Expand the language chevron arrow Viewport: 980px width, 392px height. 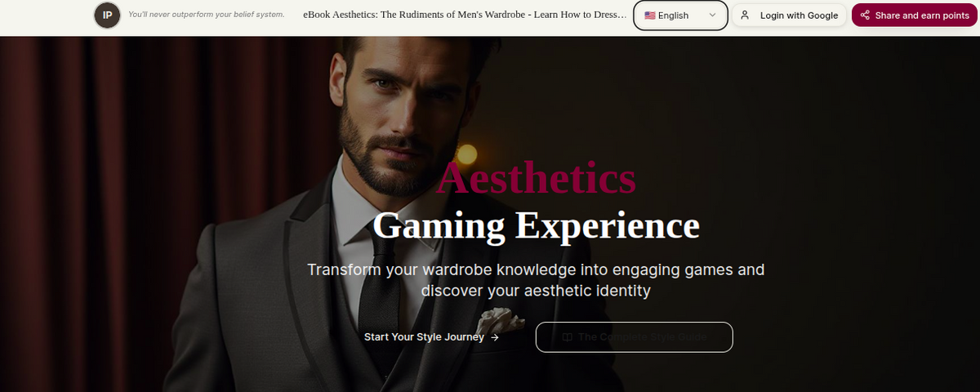click(x=712, y=16)
